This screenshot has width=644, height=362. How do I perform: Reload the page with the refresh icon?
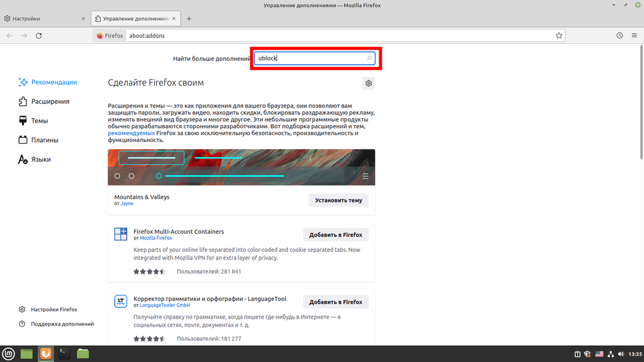point(39,36)
